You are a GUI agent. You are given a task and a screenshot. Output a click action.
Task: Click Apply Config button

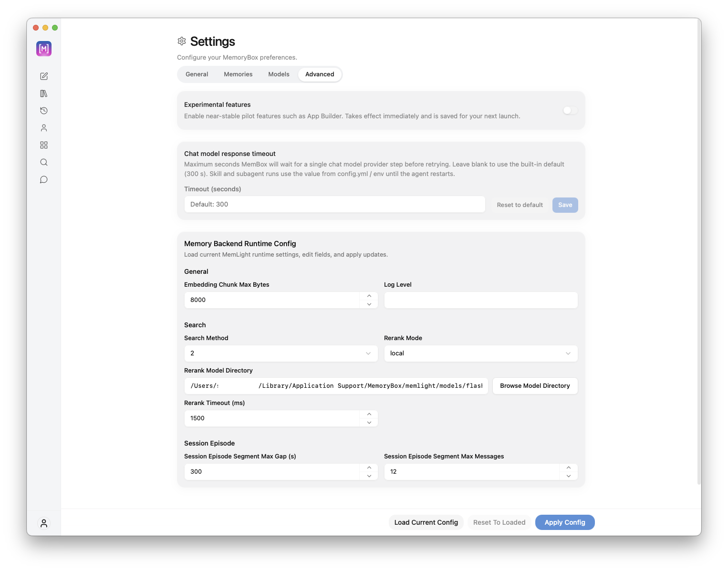[565, 522]
